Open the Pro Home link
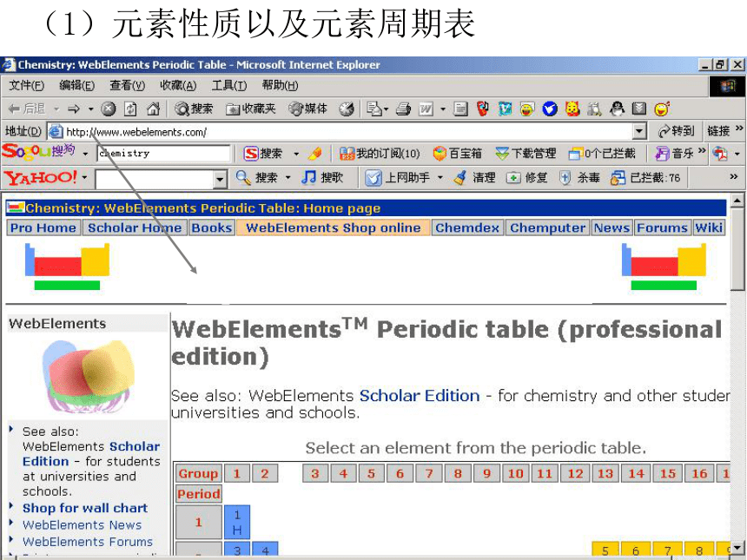Screen dimensions: 747x560 pyautogui.click(x=43, y=227)
